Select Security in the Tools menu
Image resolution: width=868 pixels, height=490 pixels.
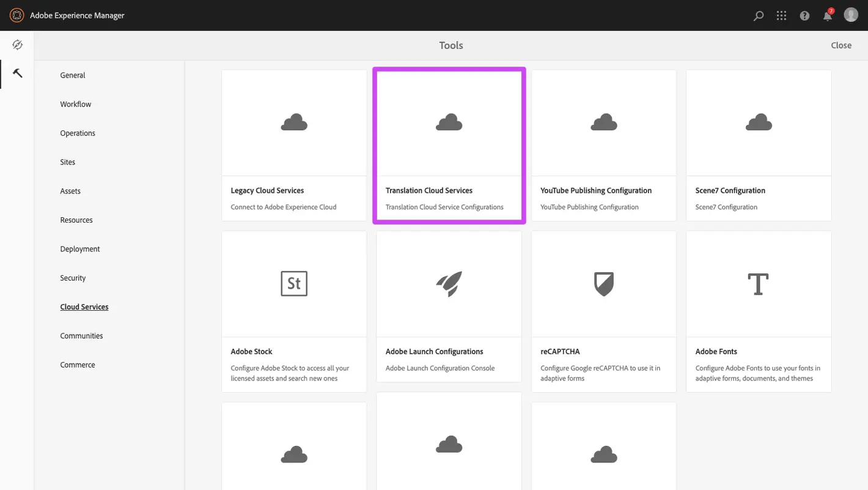click(73, 278)
